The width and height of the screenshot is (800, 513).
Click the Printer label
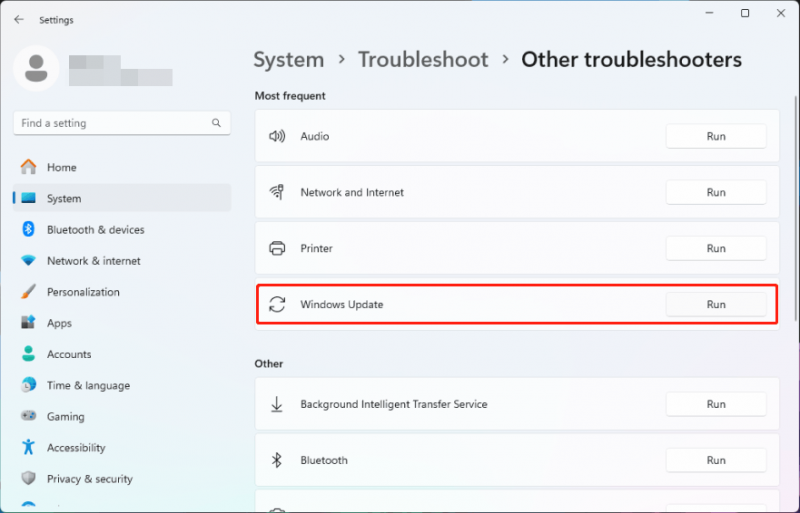[x=316, y=248]
